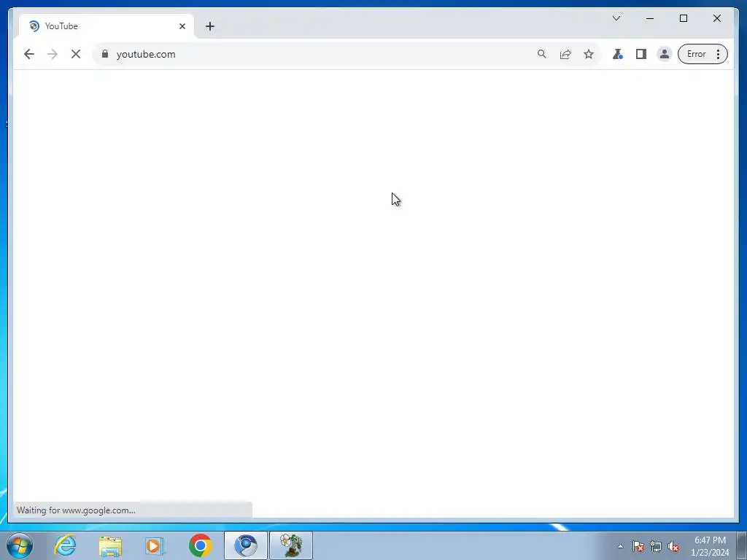The width and height of the screenshot is (747, 560).
Task: Show hidden system tray icons
Action: [620, 547]
